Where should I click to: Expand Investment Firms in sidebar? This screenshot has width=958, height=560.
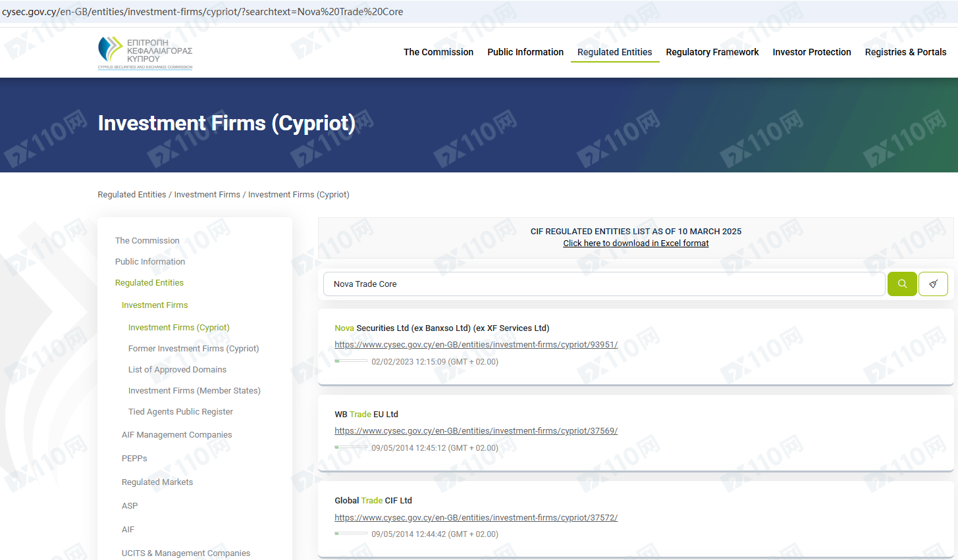(155, 305)
